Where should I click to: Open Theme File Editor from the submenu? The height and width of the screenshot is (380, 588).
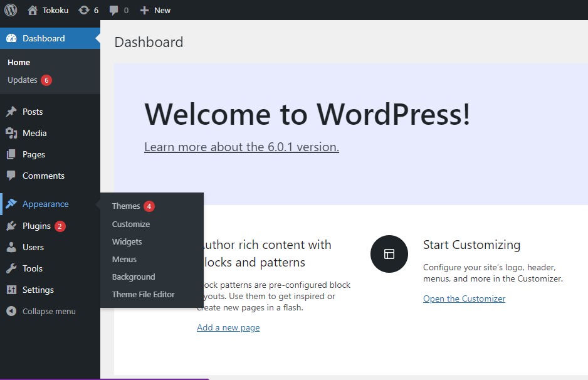[144, 295]
